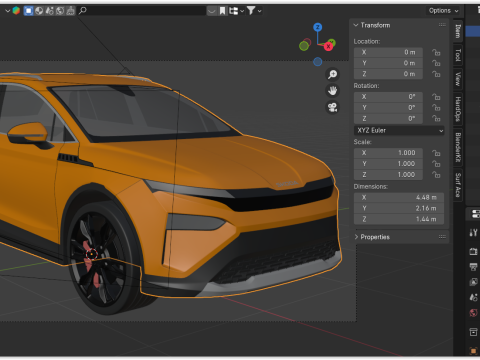
Task: Click the hand pan viewport gizmo
Action: tap(332, 91)
